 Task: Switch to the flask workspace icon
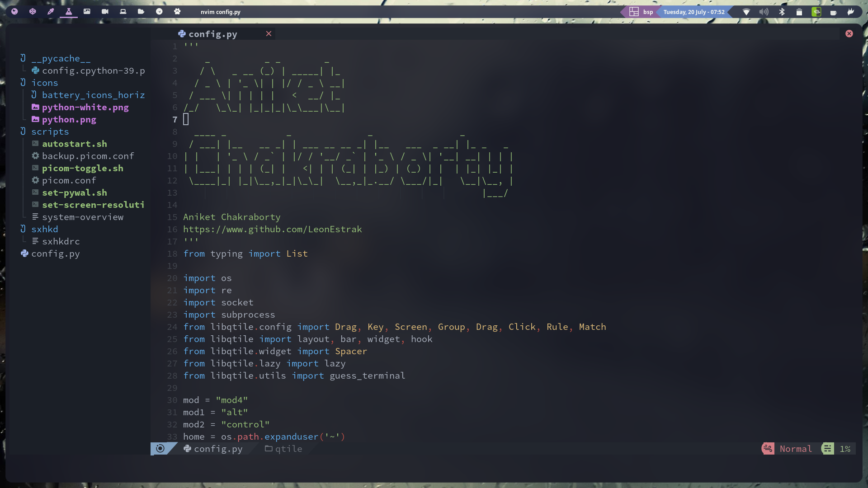(x=69, y=12)
